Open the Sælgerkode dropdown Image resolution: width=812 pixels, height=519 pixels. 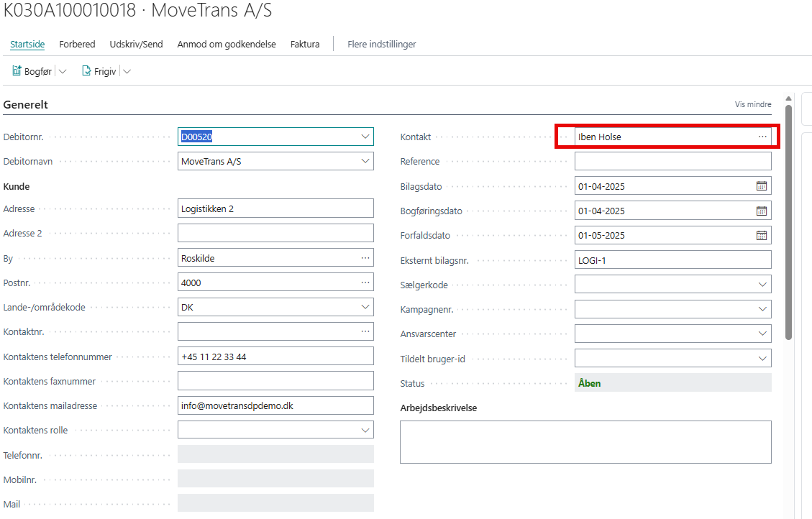pyautogui.click(x=762, y=285)
